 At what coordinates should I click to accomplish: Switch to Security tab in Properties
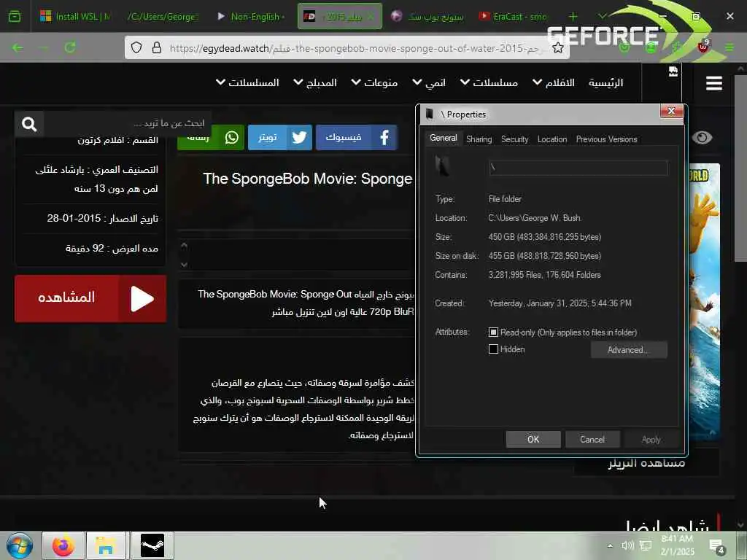(x=514, y=139)
